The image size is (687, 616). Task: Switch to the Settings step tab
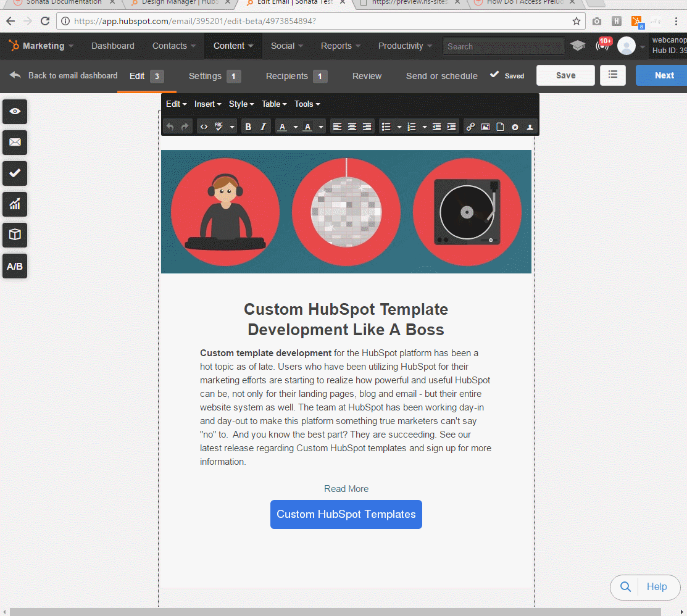coord(215,77)
